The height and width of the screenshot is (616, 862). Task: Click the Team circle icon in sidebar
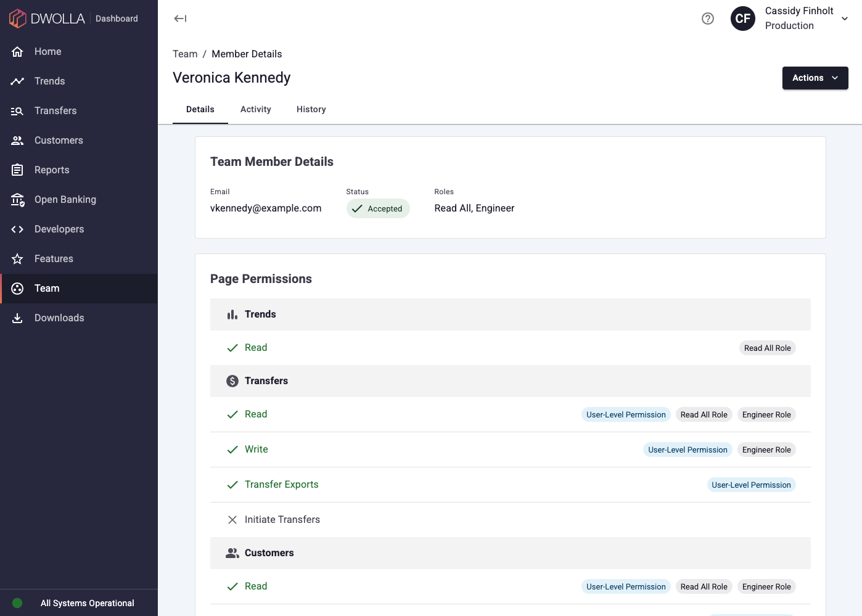pyautogui.click(x=17, y=289)
